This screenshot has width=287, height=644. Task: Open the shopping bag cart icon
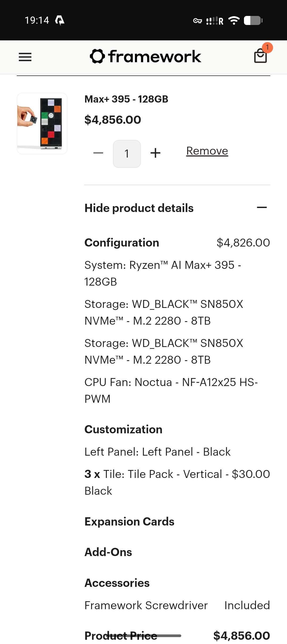(260, 56)
